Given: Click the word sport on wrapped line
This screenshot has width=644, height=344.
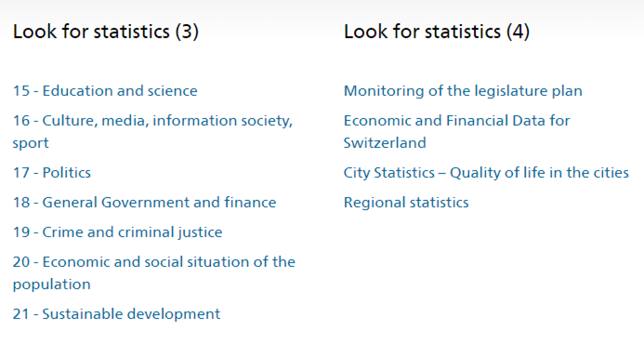Looking at the screenshot, I should pos(31,143).
